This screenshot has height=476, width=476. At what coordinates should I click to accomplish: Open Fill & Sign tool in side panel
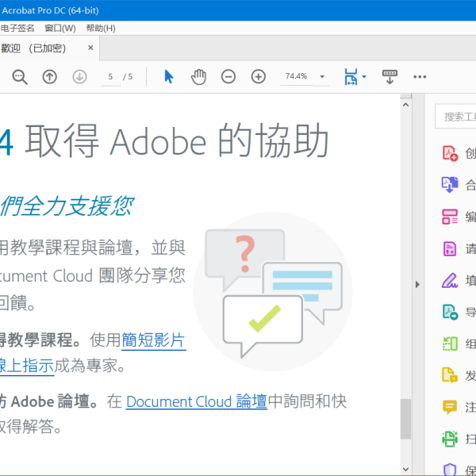click(450, 281)
